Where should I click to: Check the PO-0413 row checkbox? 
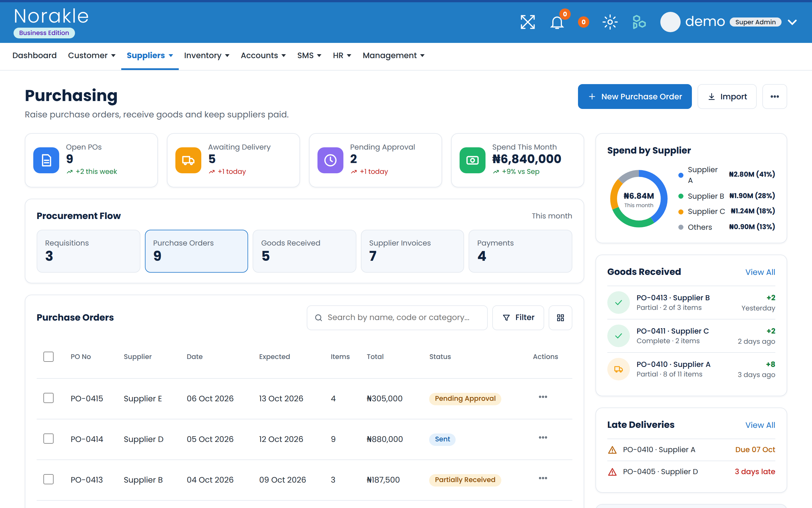pyautogui.click(x=48, y=479)
